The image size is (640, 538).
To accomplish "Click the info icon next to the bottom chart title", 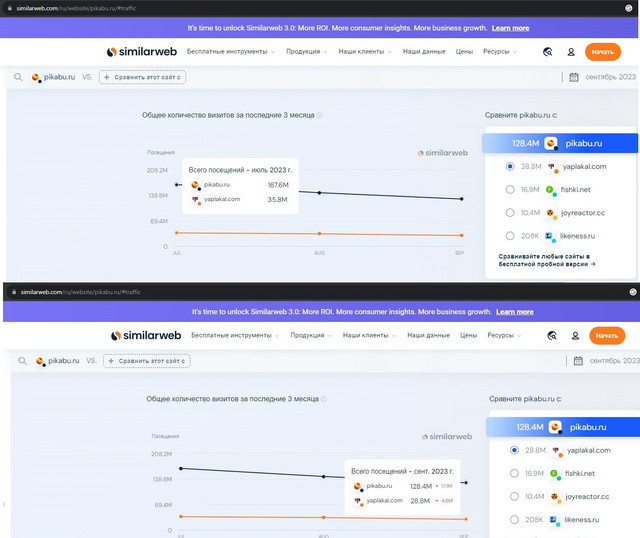I will coord(324,399).
